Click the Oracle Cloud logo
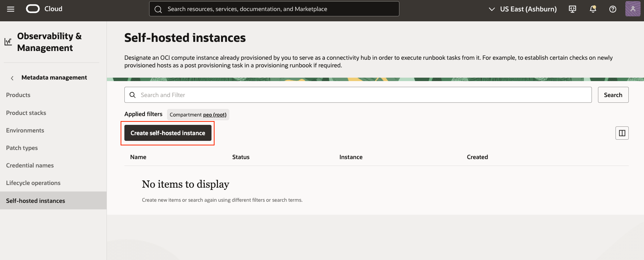644x260 pixels. point(33,9)
